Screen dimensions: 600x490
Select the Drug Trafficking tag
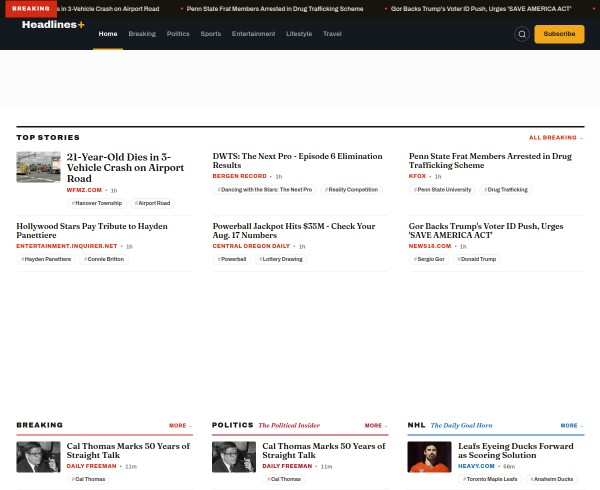505,189
